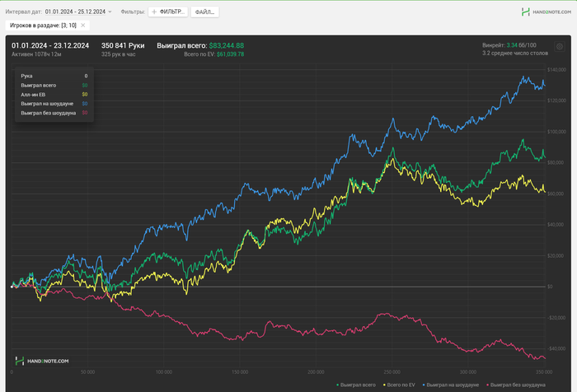Open the date interval dropdown arrow
This screenshot has height=392, width=577.
coord(110,12)
